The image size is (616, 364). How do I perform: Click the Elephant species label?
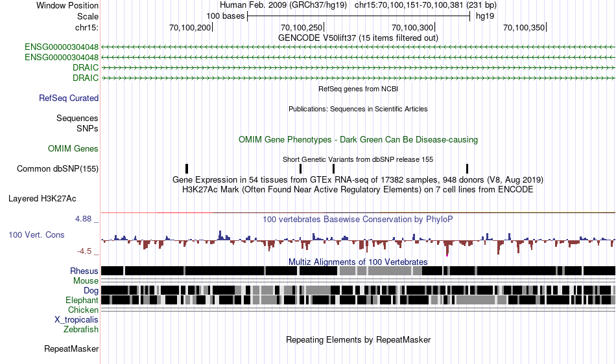[x=82, y=300]
